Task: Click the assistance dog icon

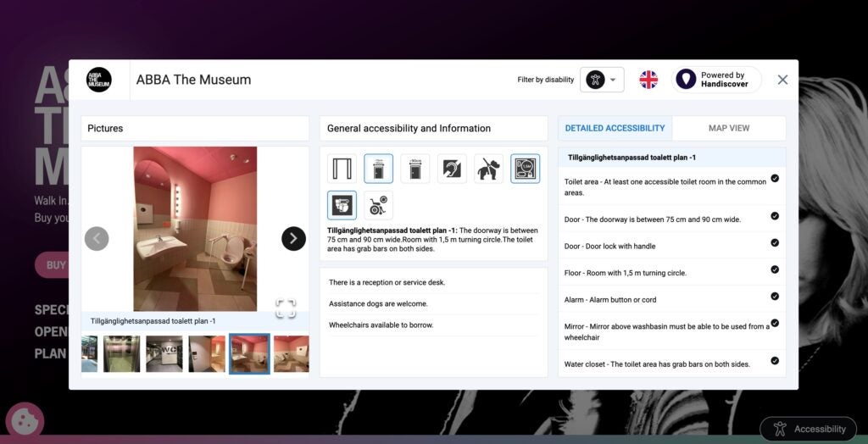Action: click(488, 169)
